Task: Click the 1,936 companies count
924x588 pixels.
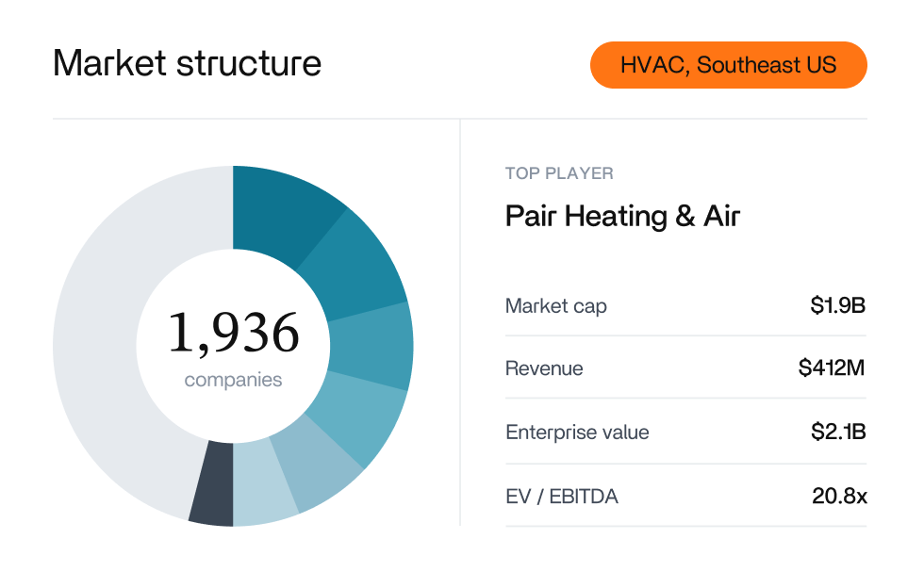Action: point(234,333)
